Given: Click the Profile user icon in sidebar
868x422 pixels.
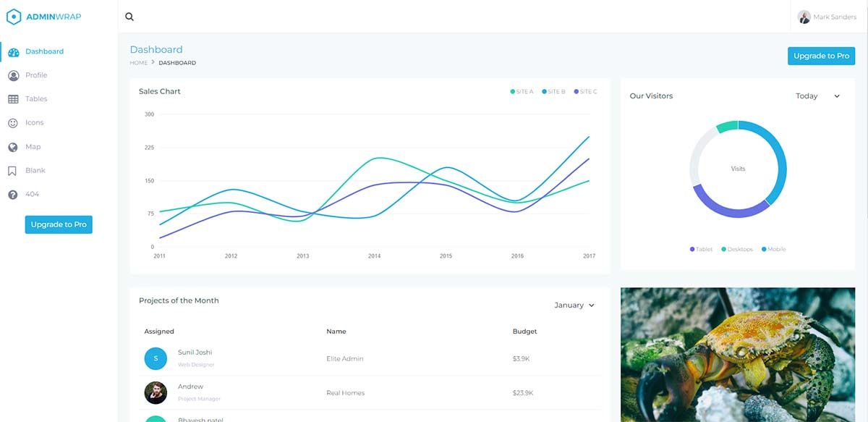Looking at the screenshot, I should (x=13, y=75).
